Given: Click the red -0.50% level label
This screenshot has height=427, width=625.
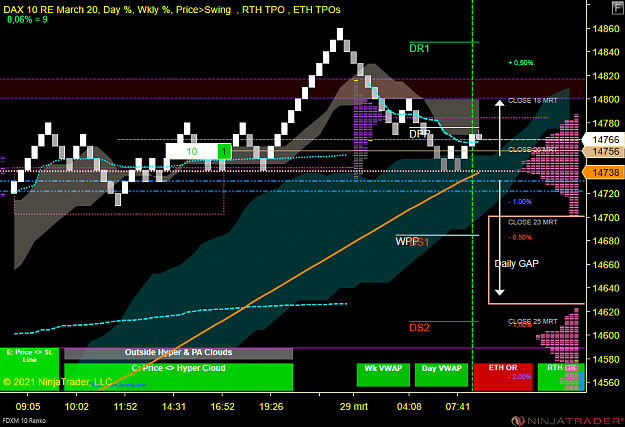Looking at the screenshot, I should click(520, 238).
